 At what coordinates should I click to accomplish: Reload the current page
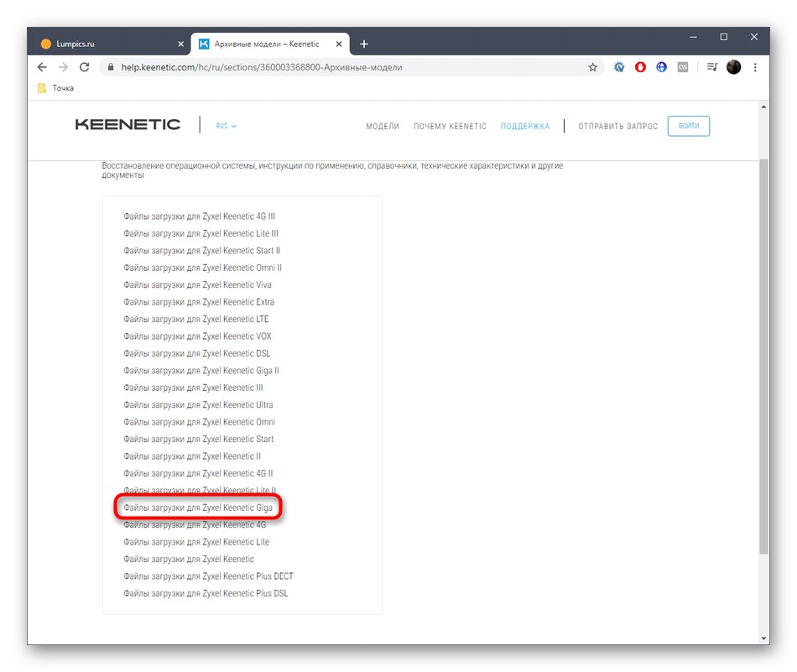pyautogui.click(x=85, y=67)
